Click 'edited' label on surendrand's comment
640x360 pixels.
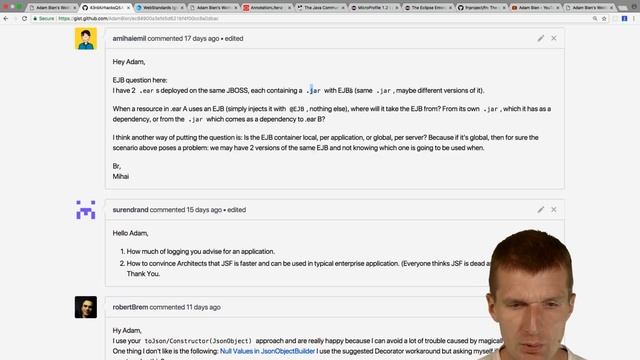[x=236, y=210]
